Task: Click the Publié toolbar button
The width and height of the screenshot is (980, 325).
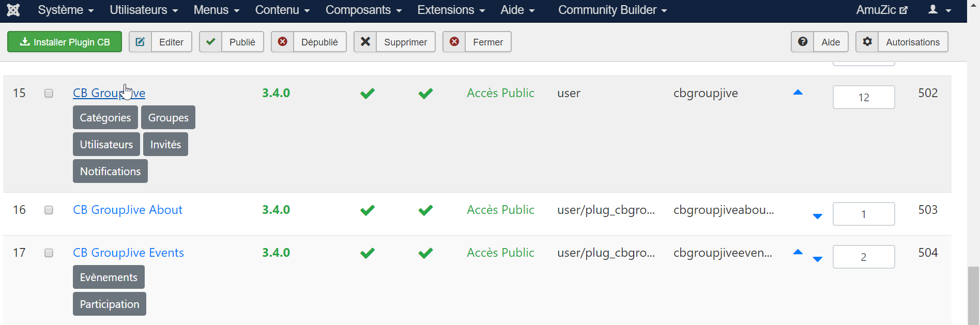Action: [232, 42]
